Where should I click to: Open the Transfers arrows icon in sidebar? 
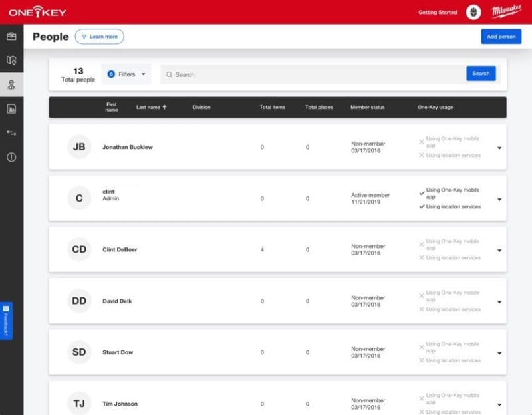[11, 133]
